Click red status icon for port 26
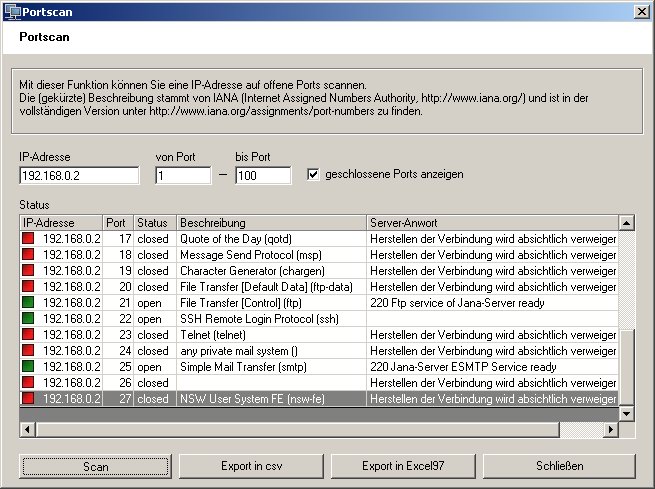This screenshot has height=489, width=655. (x=28, y=383)
